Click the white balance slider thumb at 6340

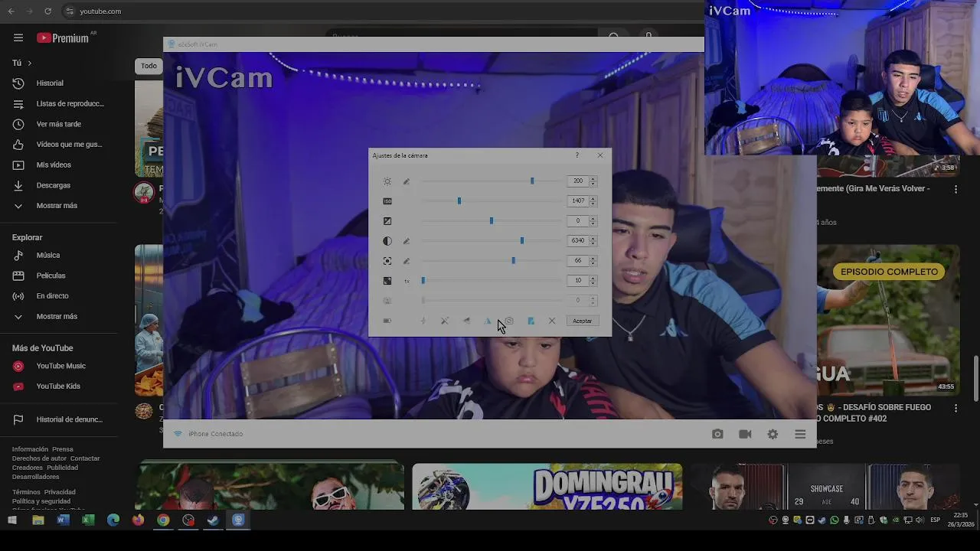point(522,241)
